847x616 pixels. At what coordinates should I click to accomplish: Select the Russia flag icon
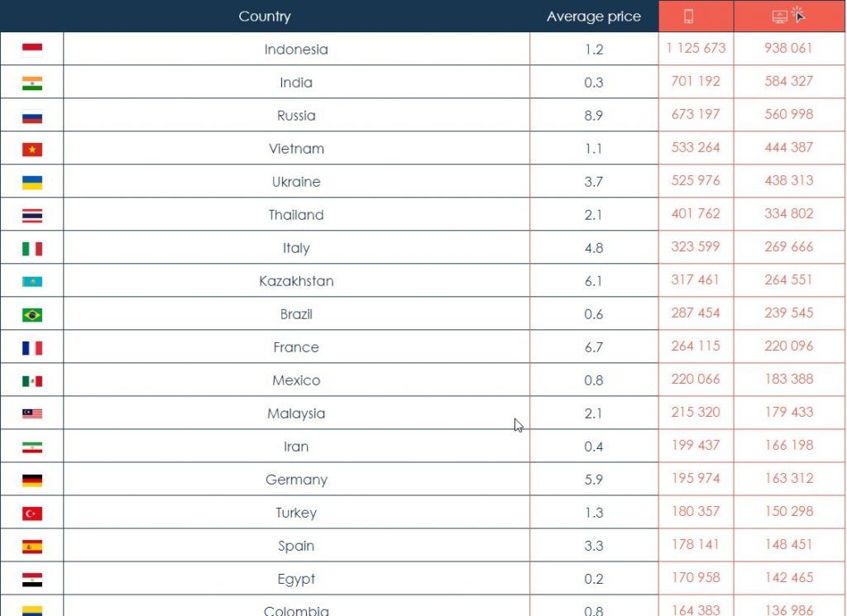32,116
